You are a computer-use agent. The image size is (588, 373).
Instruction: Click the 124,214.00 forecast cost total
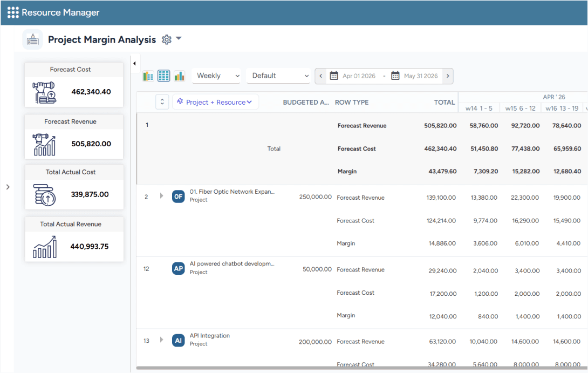tap(441, 221)
